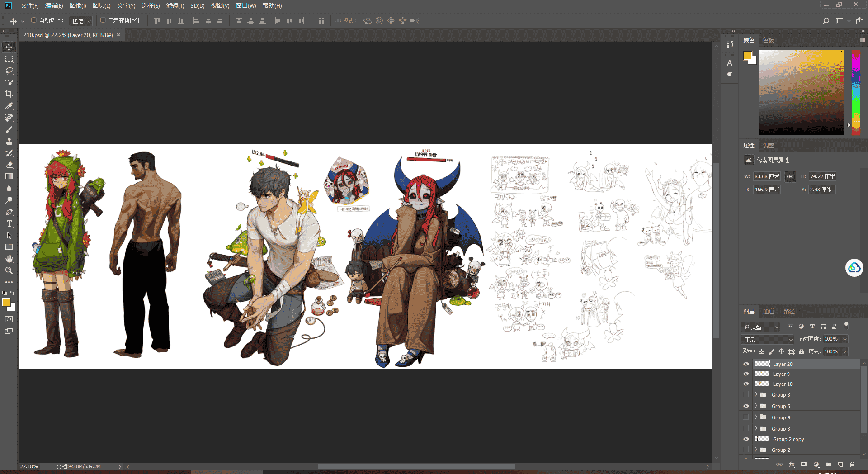This screenshot has height=474, width=868.
Task: Select the Lasso tool
Action: [x=9, y=71]
